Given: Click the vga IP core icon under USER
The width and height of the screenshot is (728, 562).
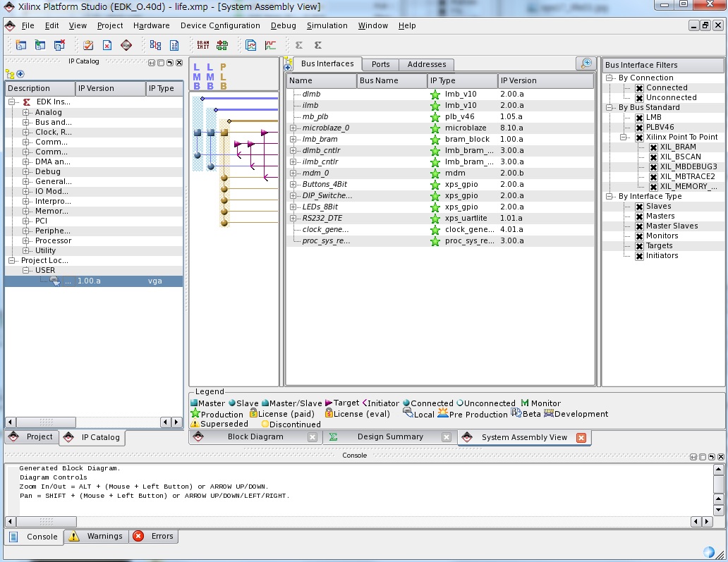Looking at the screenshot, I should (x=55, y=281).
